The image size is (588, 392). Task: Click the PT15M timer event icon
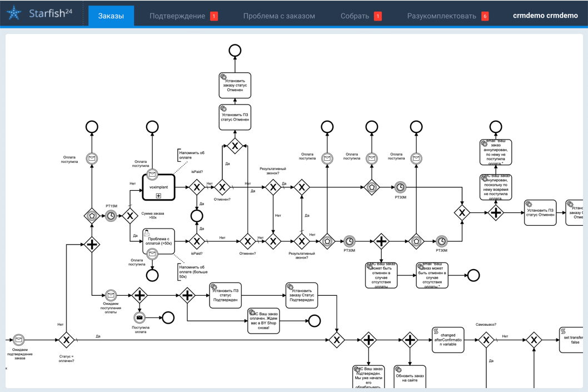click(111, 216)
